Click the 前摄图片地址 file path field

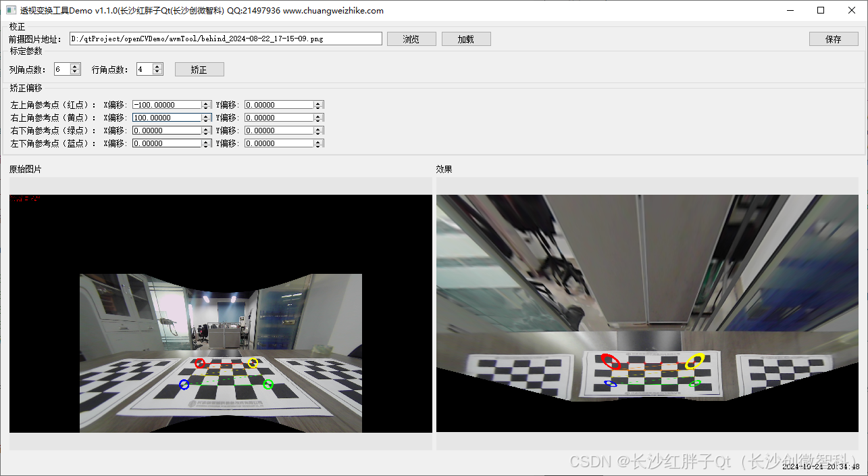(226, 39)
